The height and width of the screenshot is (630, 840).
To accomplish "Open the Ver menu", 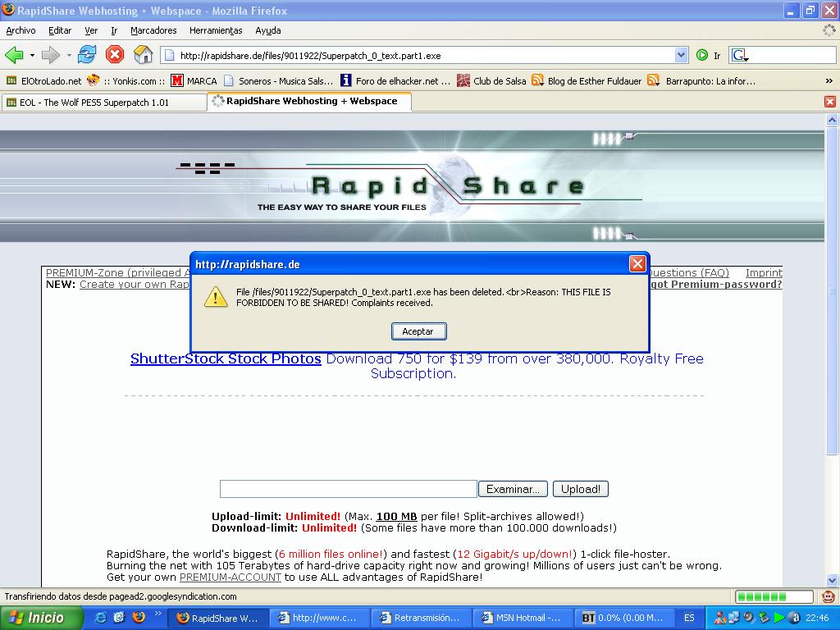I will point(91,30).
